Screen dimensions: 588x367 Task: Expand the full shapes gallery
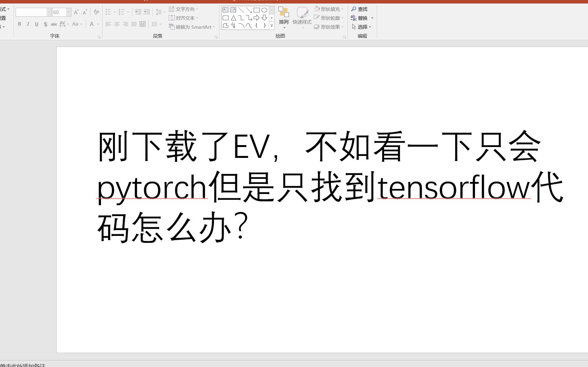point(271,26)
